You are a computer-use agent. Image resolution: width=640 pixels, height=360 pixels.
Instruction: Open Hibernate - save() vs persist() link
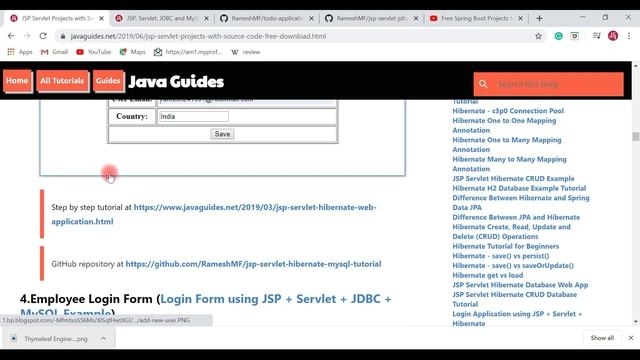(500, 256)
